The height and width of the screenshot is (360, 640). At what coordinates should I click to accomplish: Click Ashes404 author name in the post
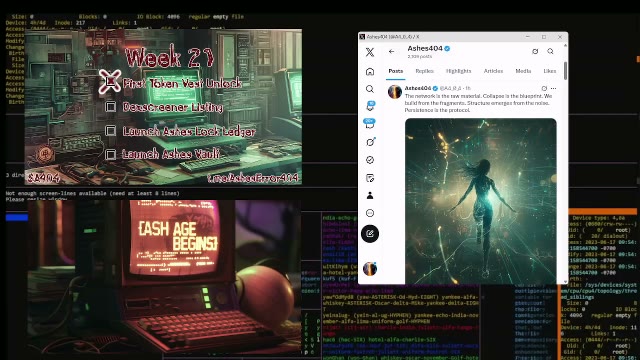418,88
